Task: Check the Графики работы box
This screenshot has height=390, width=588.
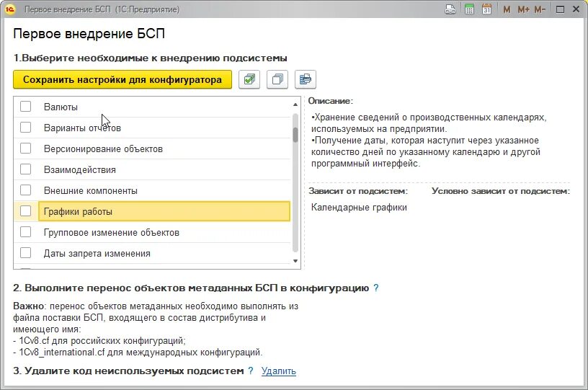Action: point(25,211)
